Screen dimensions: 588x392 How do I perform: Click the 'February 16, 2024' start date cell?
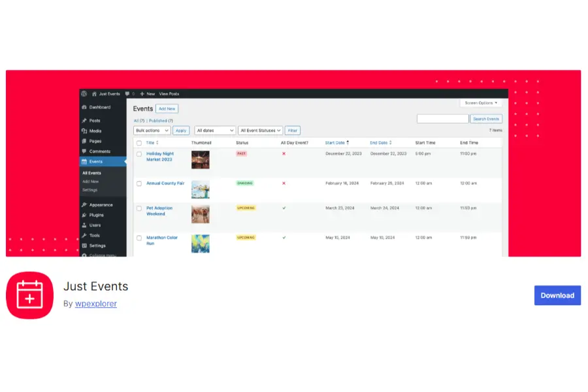point(342,184)
